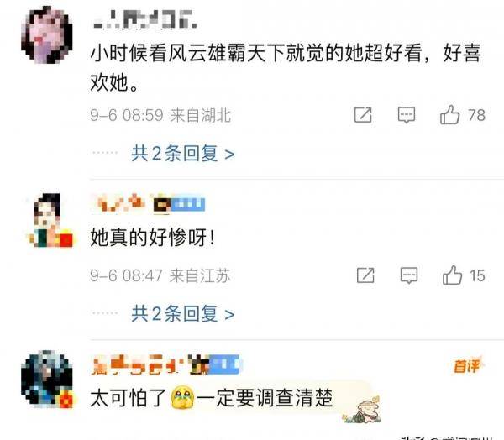Expand the 2 replies under the Jiangsu comment
The height and width of the screenshot is (440, 504).
pyautogui.click(x=182, y=314)
